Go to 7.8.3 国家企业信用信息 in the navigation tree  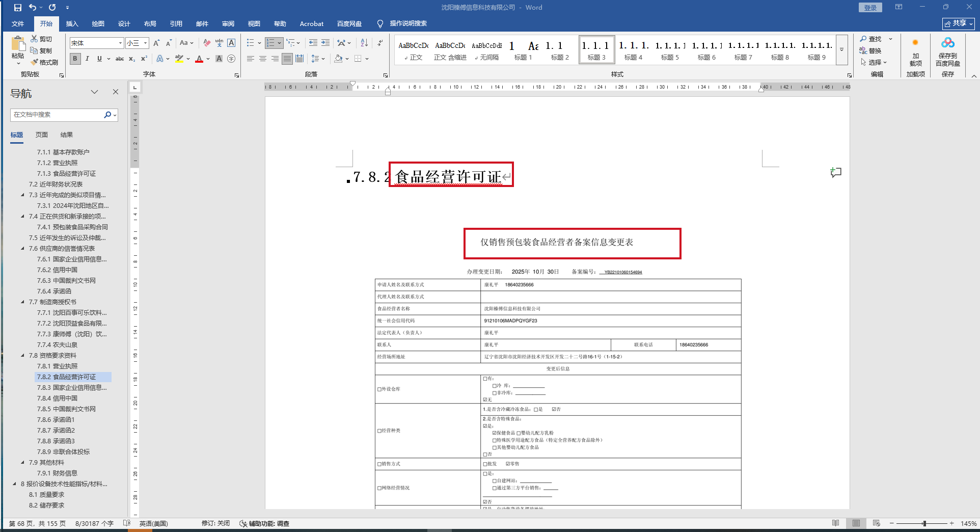point(72,387)
